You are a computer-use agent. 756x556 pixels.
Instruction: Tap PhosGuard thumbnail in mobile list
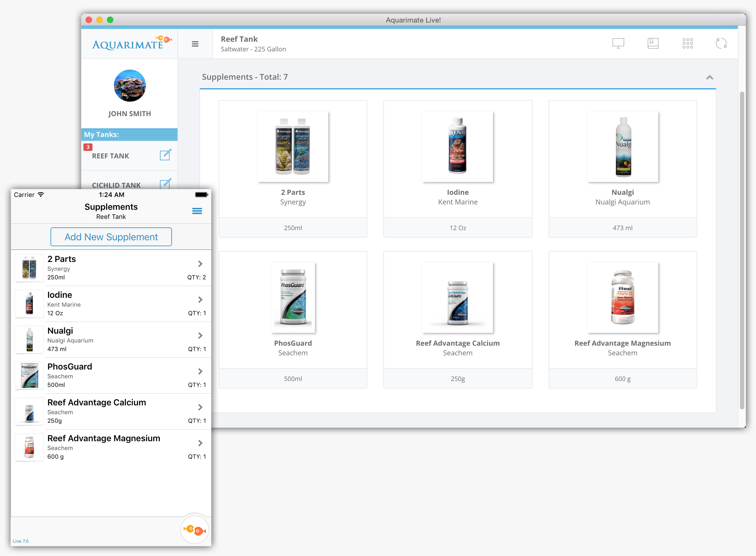30,375
